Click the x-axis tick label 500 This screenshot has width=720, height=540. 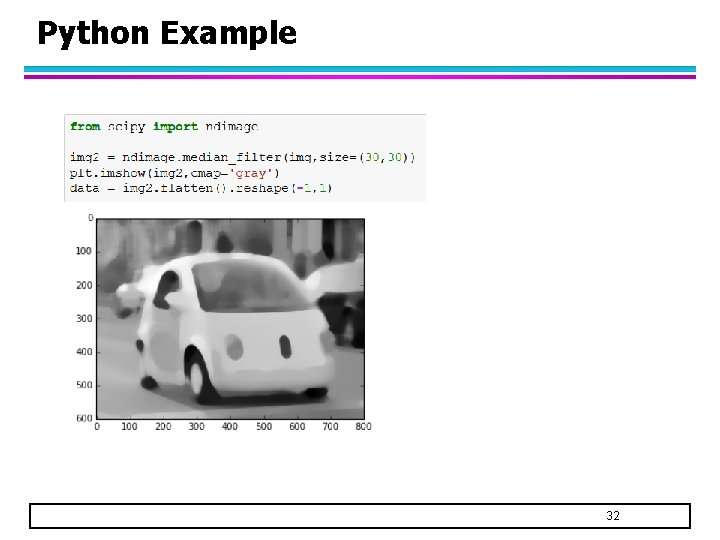pos(264,427)
